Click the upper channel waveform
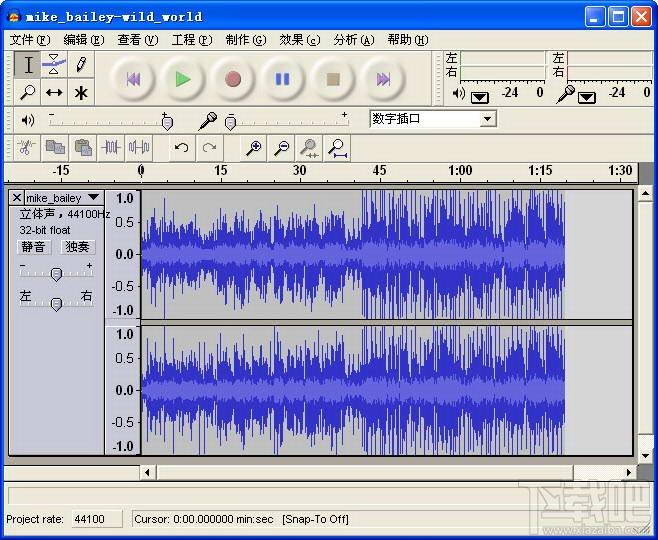Screen dimensions: 658x540 pyautogui.click(x=387, y=255)
